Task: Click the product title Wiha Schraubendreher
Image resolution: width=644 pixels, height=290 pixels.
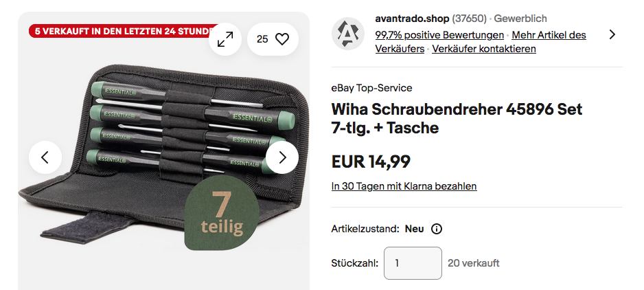Action: tap(457, 118)
